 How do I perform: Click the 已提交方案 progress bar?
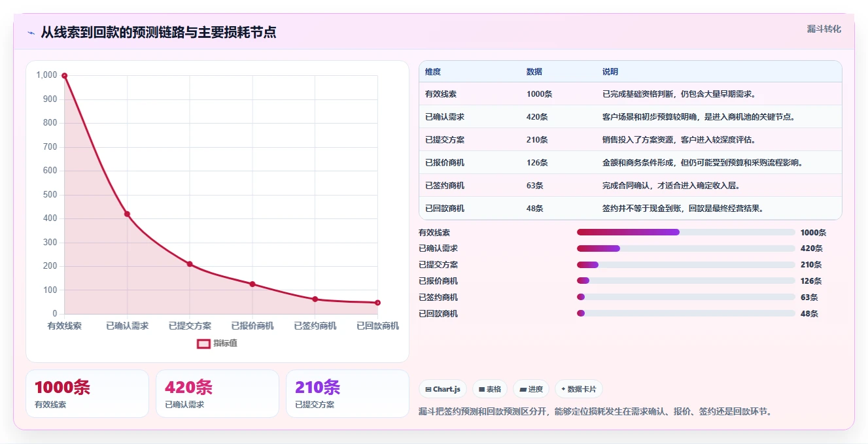pyautogui.click(x=686, y=265)
